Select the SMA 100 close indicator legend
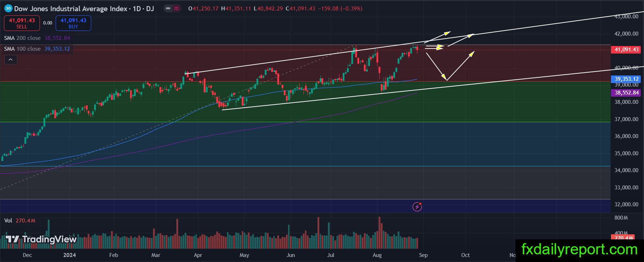This screenshot has height=262, width=644. 37,49
